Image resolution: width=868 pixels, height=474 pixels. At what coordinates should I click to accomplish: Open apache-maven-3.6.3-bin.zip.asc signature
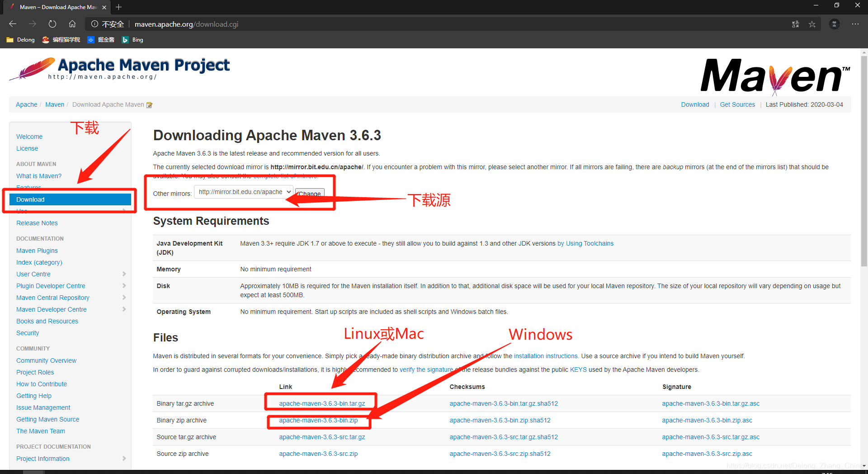click(x=707, y=420)
